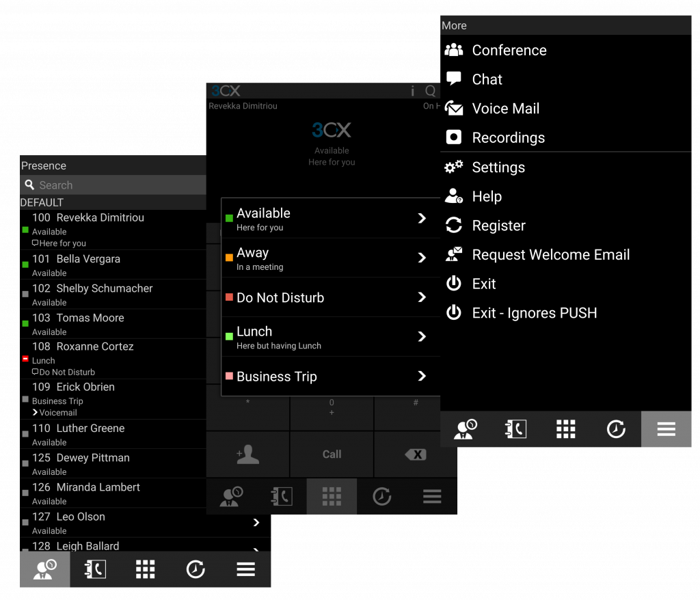Expand the Away status chevron
The image size is (700, 600).
tap(422, 258)
